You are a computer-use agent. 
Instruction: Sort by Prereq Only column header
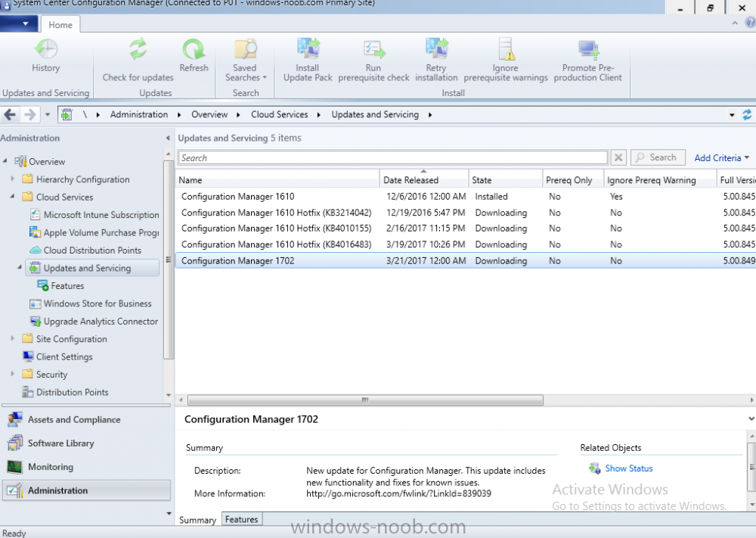click(573, 180)
